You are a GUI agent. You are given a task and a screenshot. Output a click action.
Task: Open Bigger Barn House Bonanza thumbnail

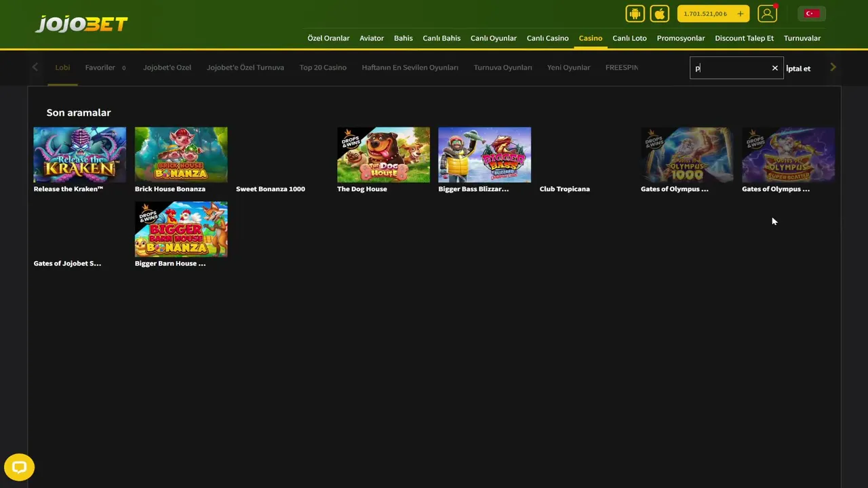point(181,229)
